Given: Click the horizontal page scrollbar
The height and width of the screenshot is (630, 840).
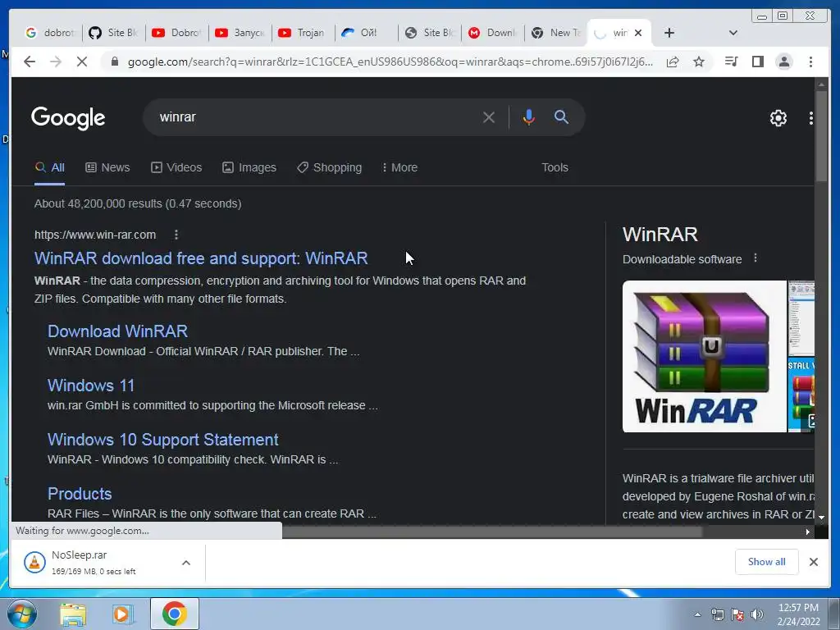Looking at the screenshot, I should pos(491,532).
